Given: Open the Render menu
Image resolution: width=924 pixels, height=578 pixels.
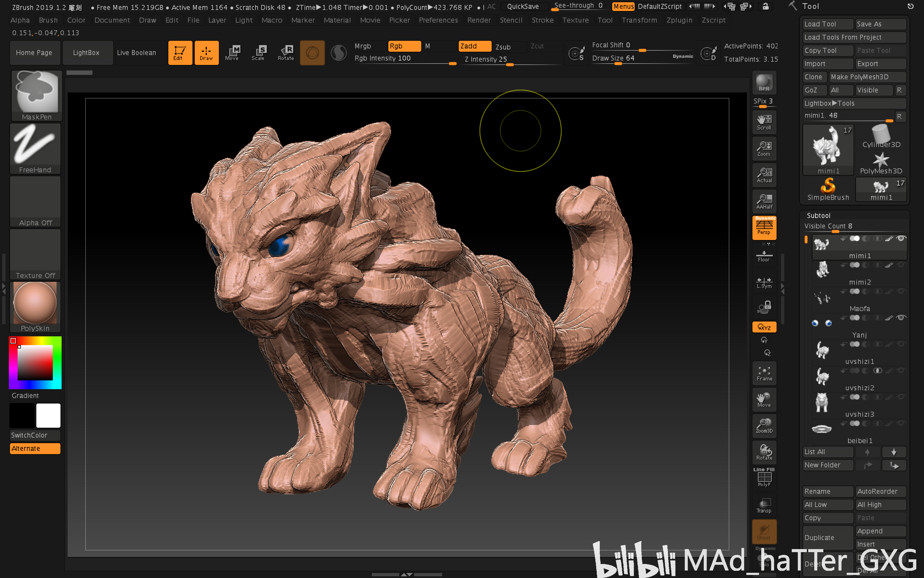Looking at the screenshot, I should (x=479, y=20).
